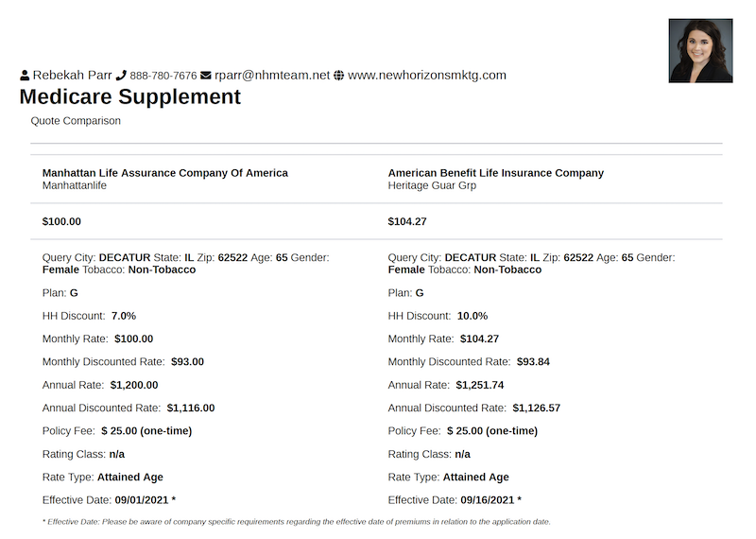This screenshot has width=756, height=539.
Task: Click the Effective Date 09/16/2021 value
Action: (x=488, y=500)
